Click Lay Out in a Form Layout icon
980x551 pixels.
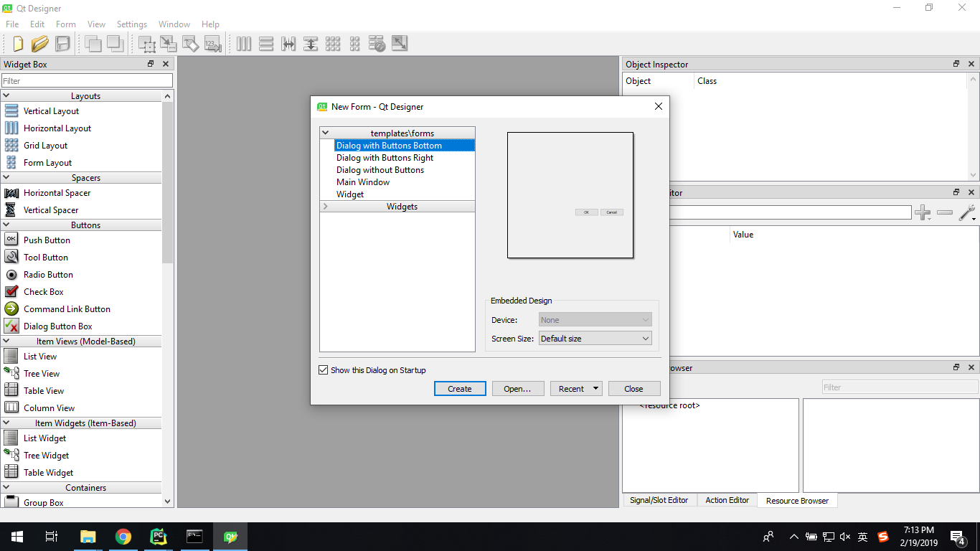[355, 44]
